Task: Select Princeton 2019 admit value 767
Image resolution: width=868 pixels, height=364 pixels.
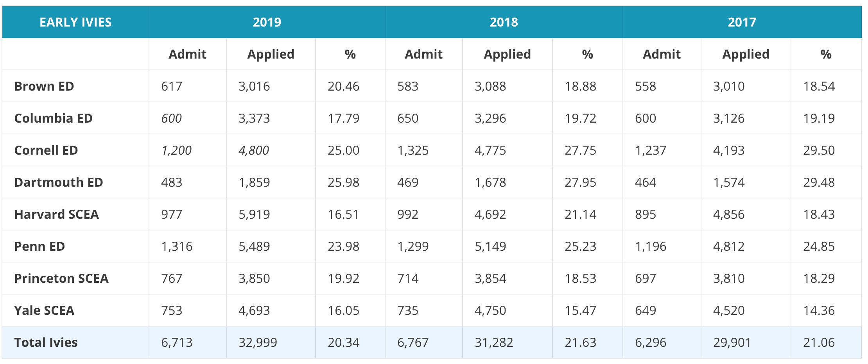Action: [x=172, y=278]
